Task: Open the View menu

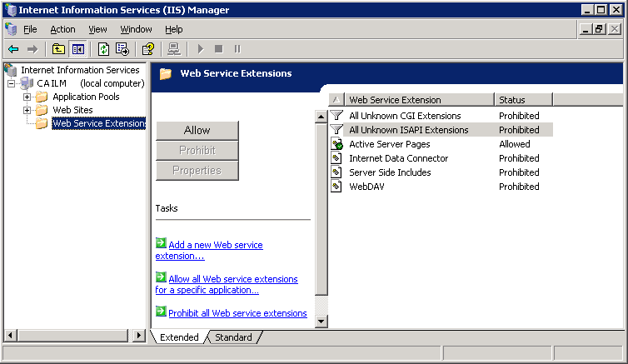Action: click(97, 29)
